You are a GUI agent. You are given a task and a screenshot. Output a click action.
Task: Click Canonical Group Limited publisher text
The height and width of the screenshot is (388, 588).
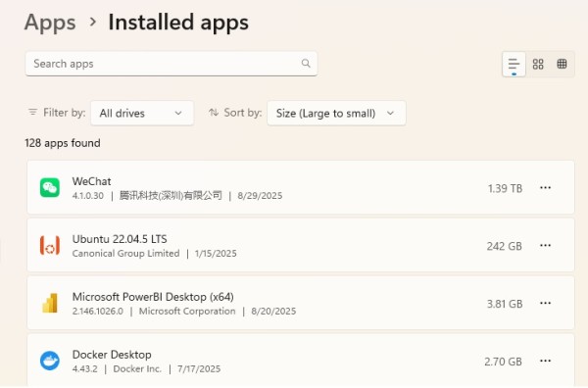[x=126, y=254]
